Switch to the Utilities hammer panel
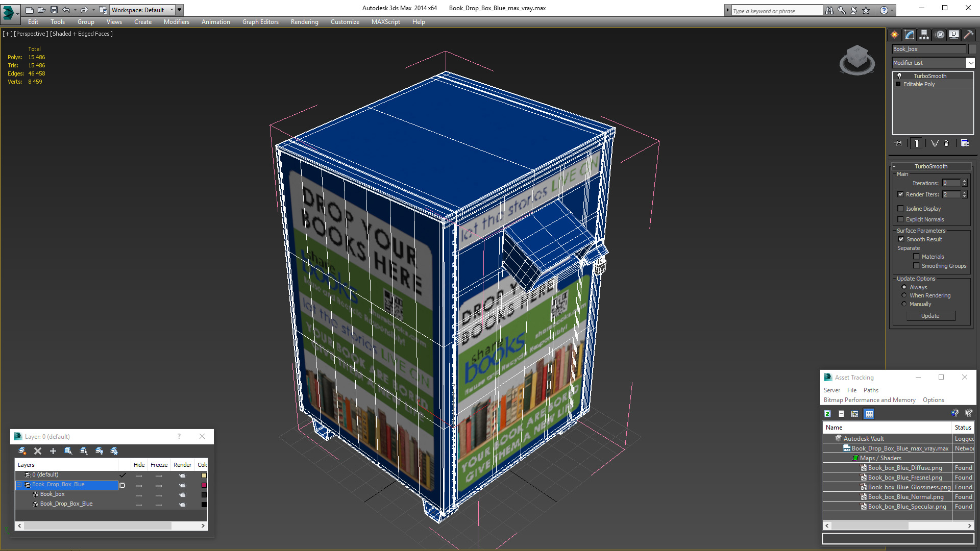This screenshot has height=551, width=980. [x=968, y=35]
